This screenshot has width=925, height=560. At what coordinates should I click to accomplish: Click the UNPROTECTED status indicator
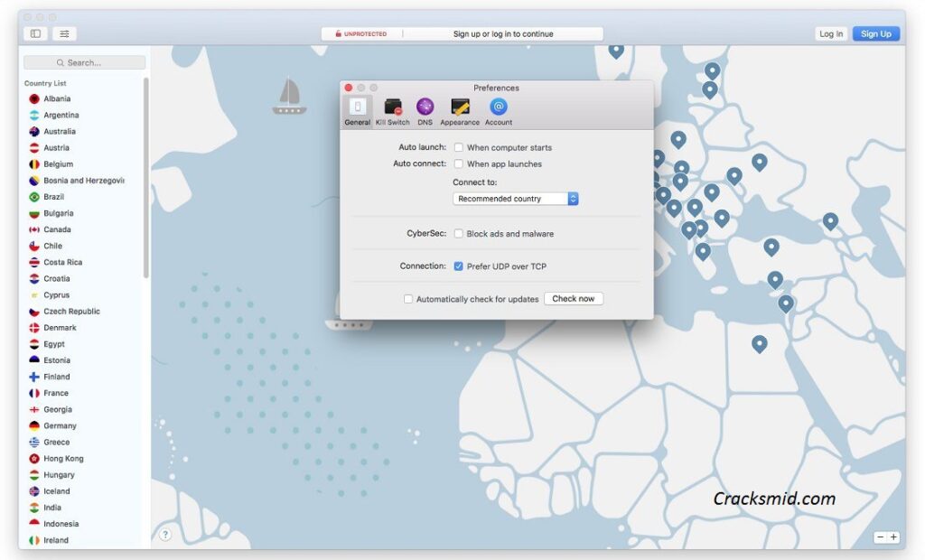tap(361, 33)
